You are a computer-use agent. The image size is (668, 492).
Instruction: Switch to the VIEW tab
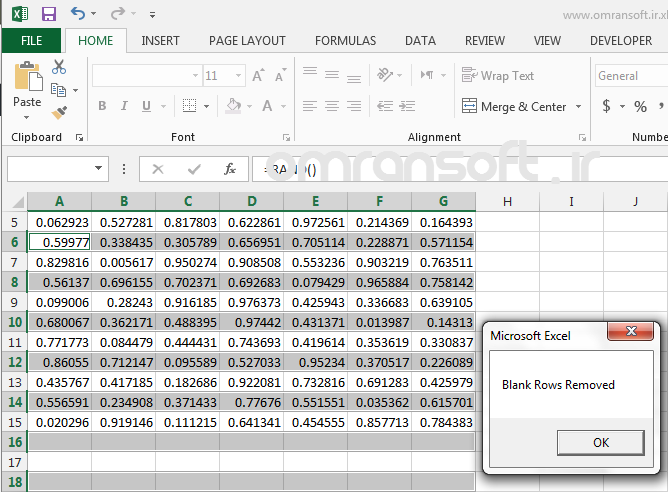[547, 40]
